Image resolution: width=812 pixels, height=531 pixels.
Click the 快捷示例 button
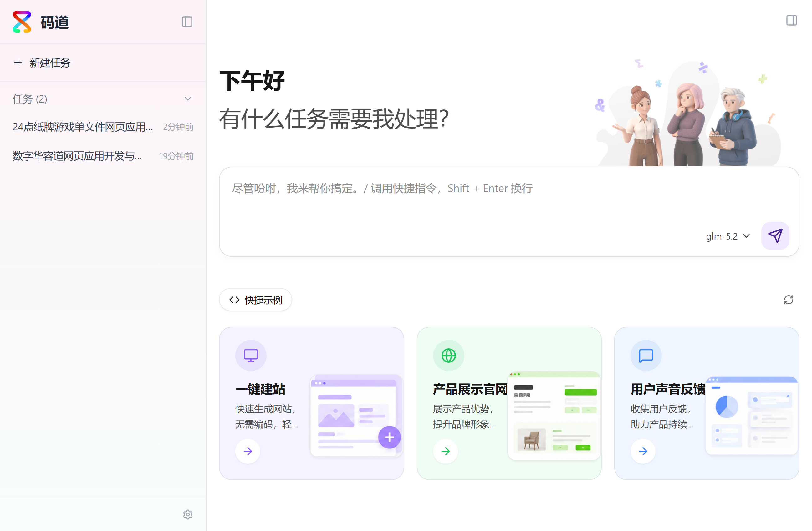pyautogui.click(x=256, y=300)
